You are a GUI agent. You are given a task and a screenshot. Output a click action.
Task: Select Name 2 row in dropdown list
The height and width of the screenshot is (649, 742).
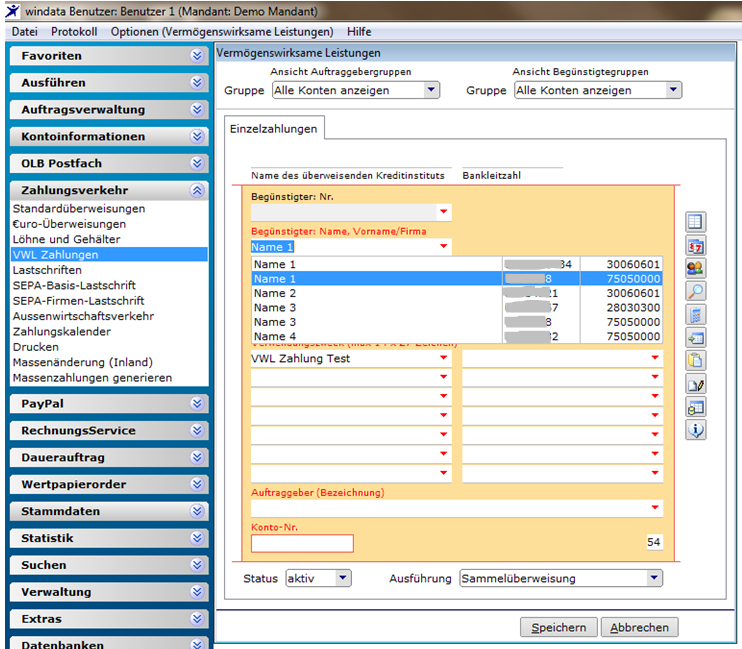(x=457, y=293)
